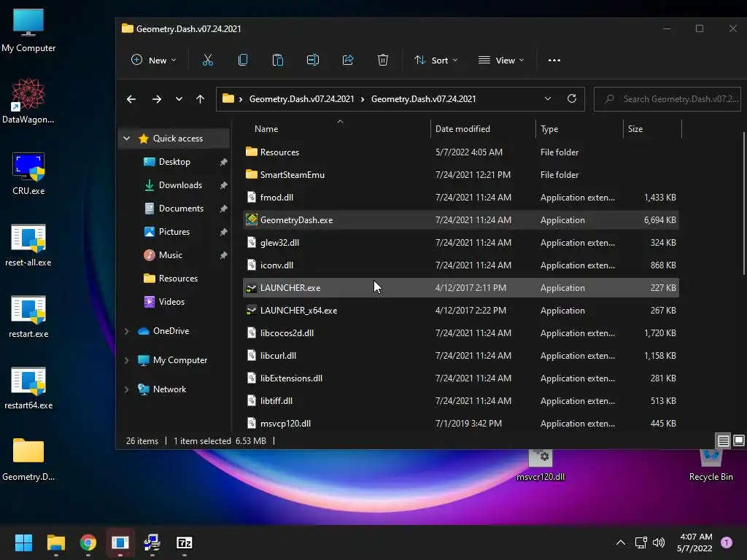Open Windows Start menu
Image resolution: width=747 pixels, height=560 pixels.
[23, 542]
